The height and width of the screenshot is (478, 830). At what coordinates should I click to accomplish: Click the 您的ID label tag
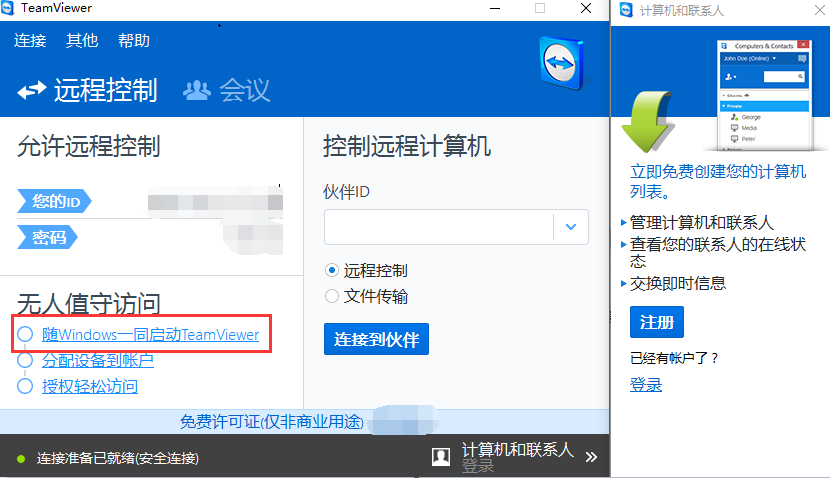coord(55,201)
